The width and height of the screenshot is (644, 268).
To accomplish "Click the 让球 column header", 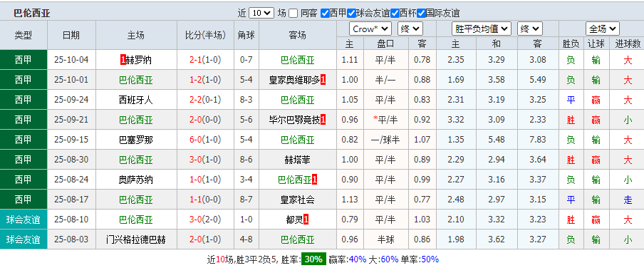I will tap(596, 43).
